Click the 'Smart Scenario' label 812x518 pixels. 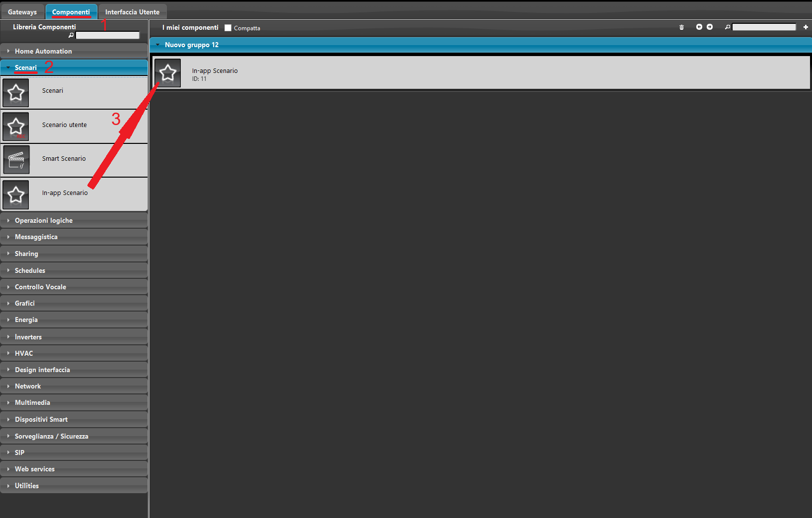pos(64,159)
